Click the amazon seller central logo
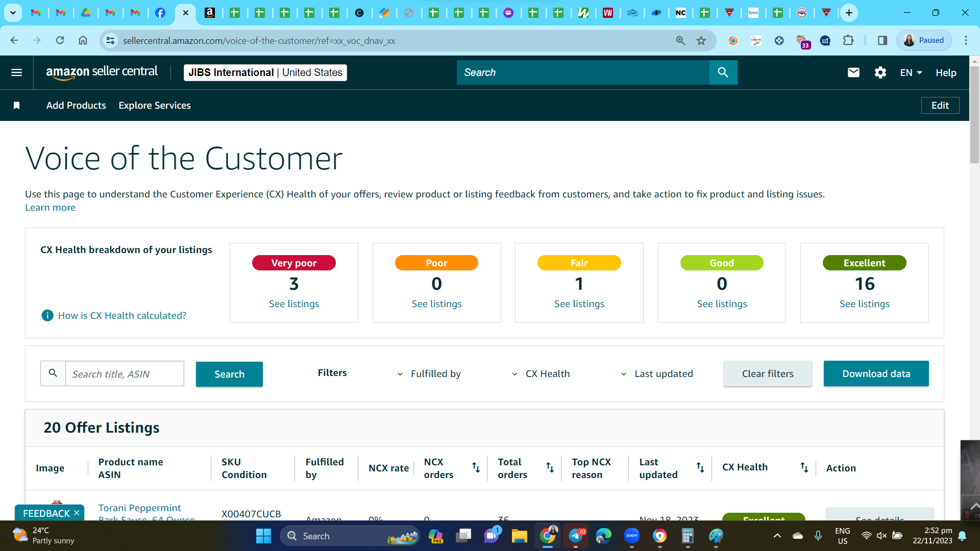 102,72
